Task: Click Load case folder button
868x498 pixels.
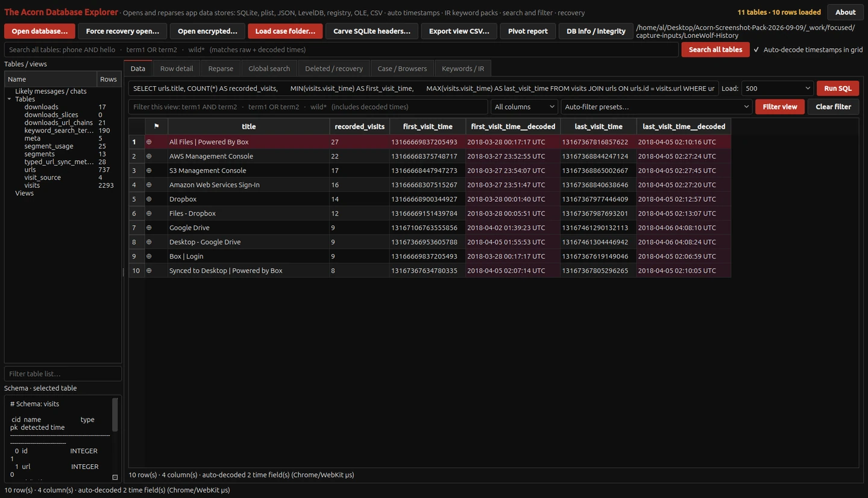Action: click(x=285, y=31)
